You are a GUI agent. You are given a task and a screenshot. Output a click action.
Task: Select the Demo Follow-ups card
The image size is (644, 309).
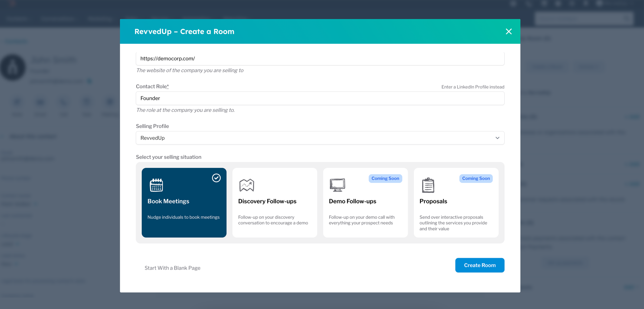coord(365,203)
